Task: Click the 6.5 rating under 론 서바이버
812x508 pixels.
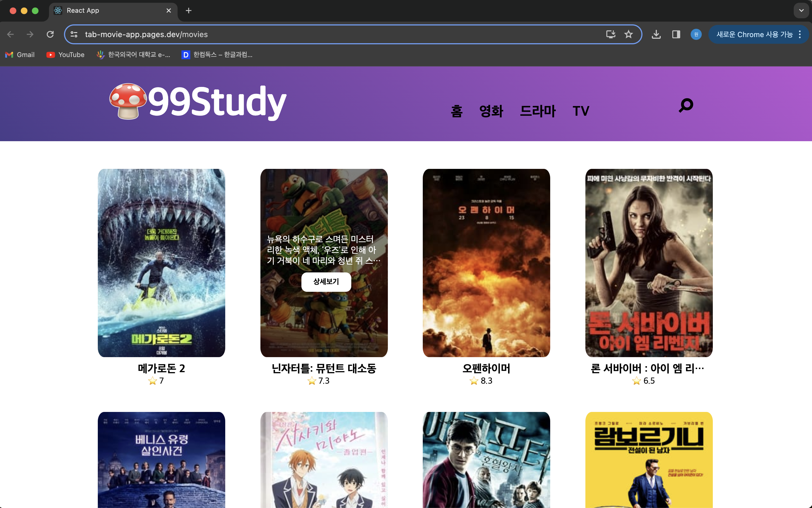Action: (x=643, y=381)
